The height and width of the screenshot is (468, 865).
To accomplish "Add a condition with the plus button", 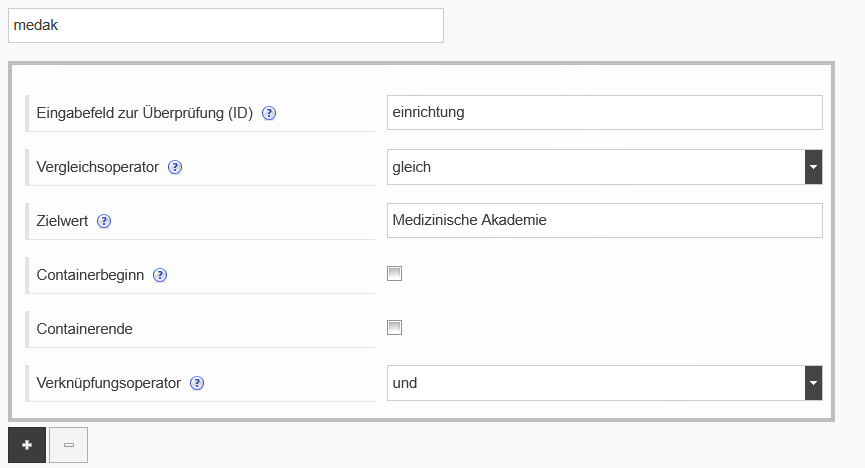I will pyautogui.click(x=27, y=445).
